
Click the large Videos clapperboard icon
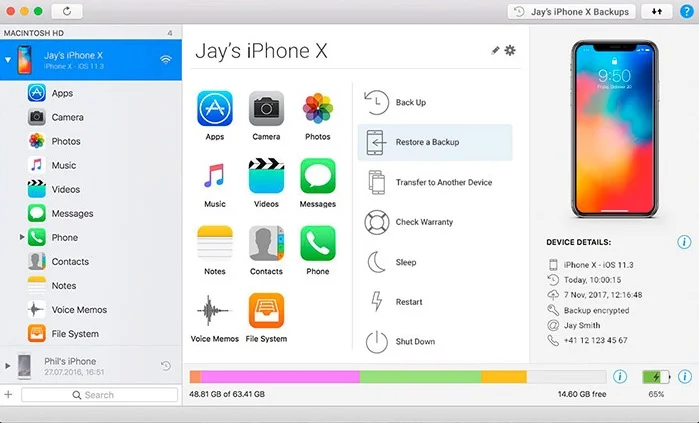[x=266, y=176]
